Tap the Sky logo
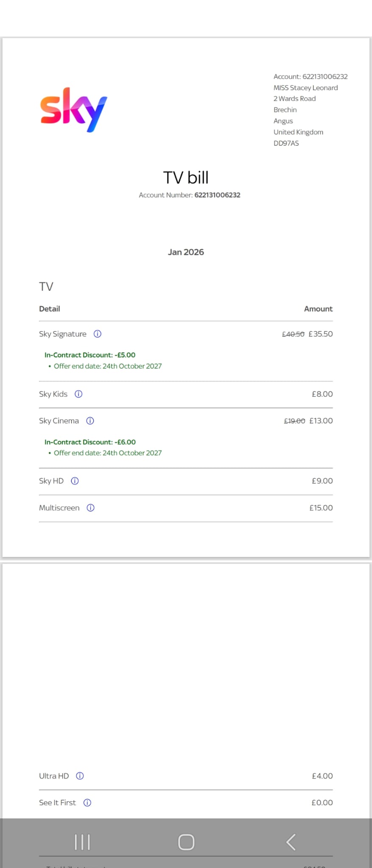This screenshot has height=868, width=372. (x=73, y=110)
